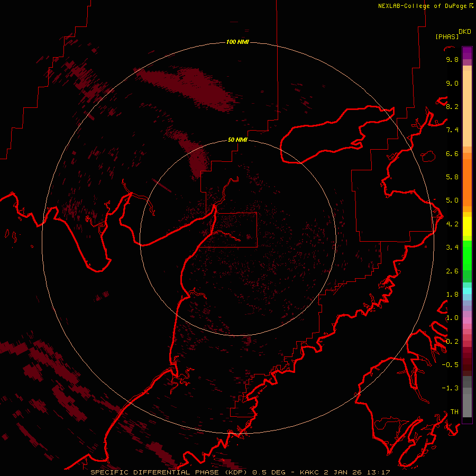Click the 7.4 value on the color scale

(452, 130)
